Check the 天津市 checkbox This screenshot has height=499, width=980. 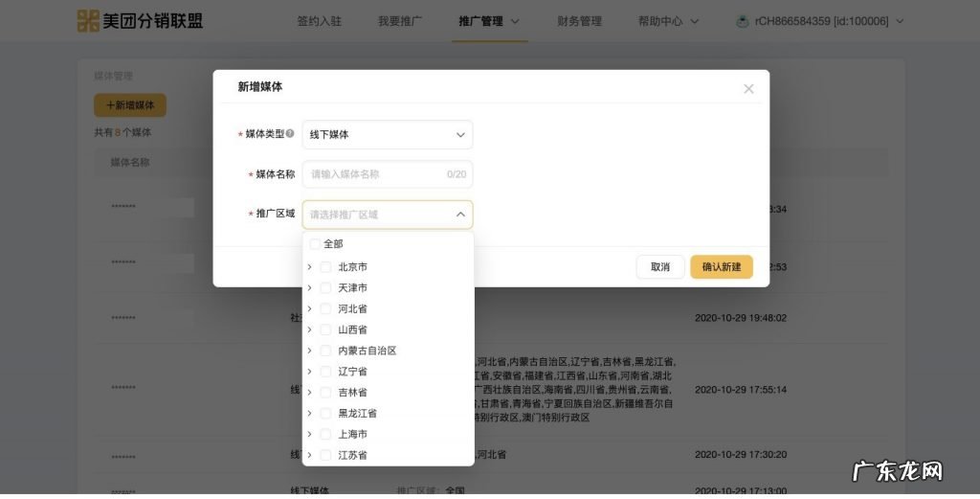(x=325, y=287)
